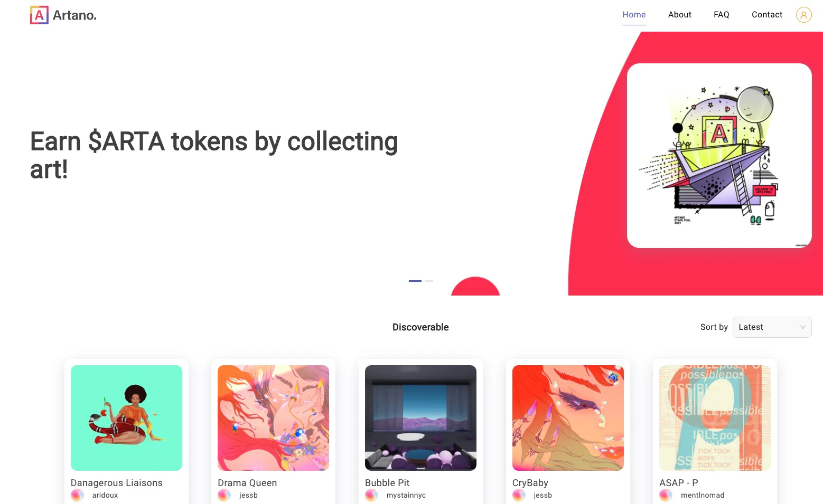Click mentlnomad's avatar icon
This screenshot has width=823, height=504.
click(666, 495)
